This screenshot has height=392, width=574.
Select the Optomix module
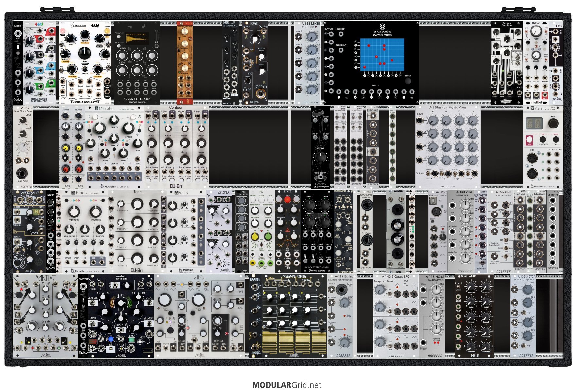pos(219,231)
